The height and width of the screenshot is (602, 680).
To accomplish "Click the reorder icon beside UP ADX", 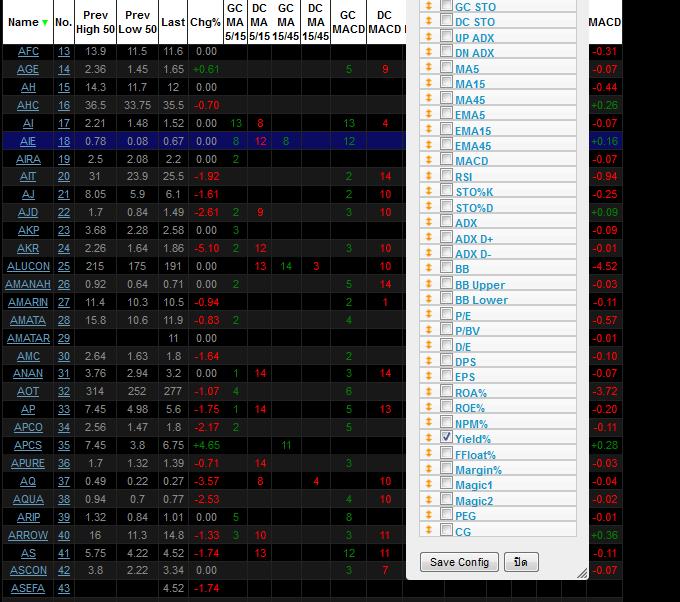I will [428, 36].
